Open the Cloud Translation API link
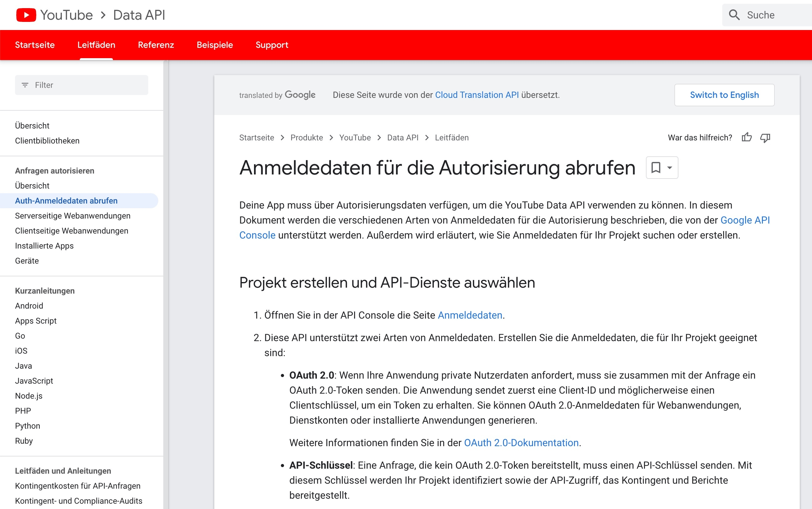 click(477, 95)
